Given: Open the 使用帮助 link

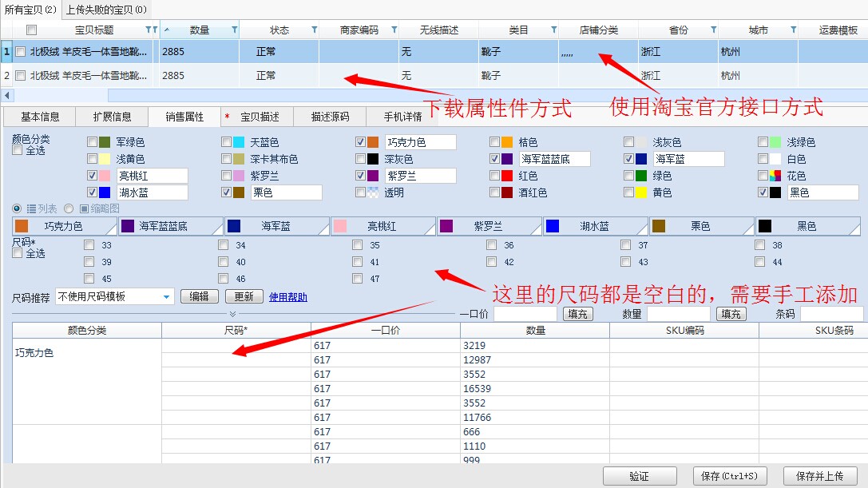Looking at the screenshot, I should (287, 297).
